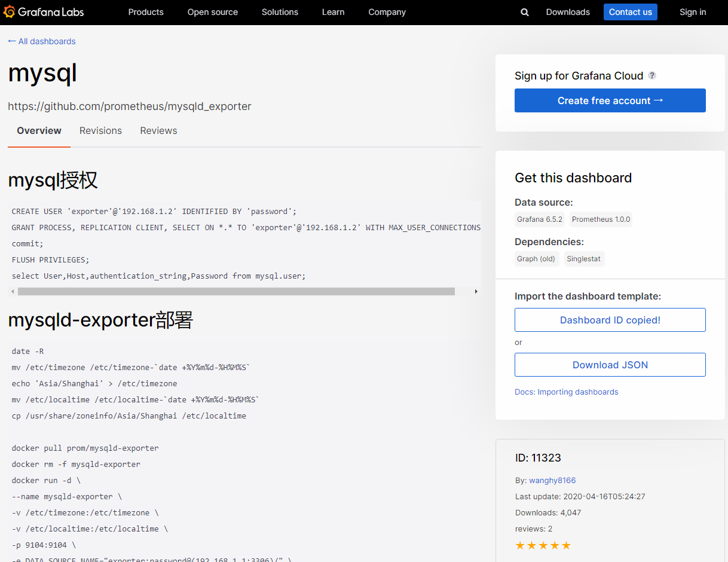The image size is (728, 562).
Task: Open the Products menu
Action: [146, 12]
